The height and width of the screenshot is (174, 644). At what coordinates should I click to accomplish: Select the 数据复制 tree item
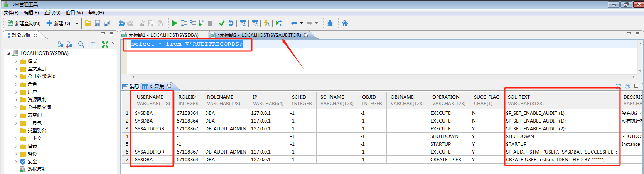pyautogui.click(x=37, y=169)
